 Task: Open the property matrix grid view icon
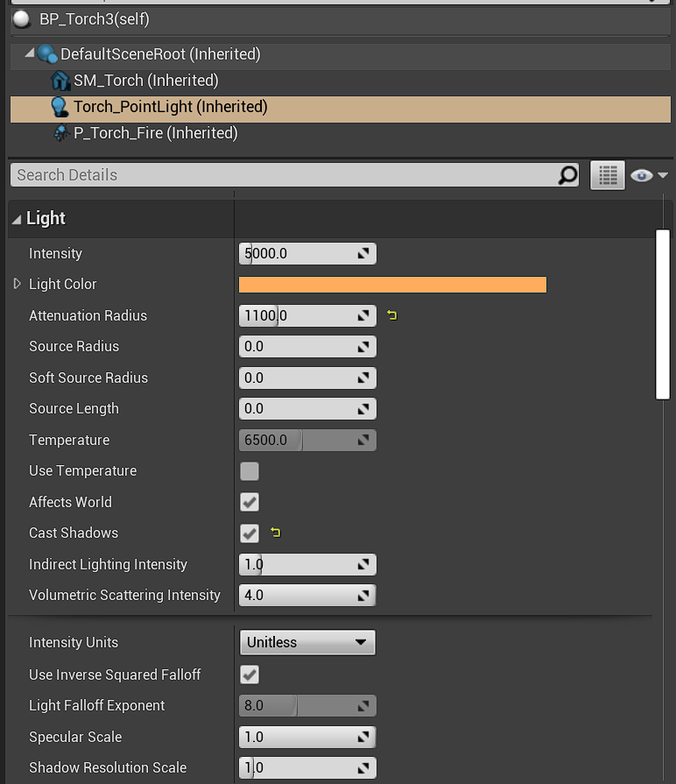click(x=608, y=175)
